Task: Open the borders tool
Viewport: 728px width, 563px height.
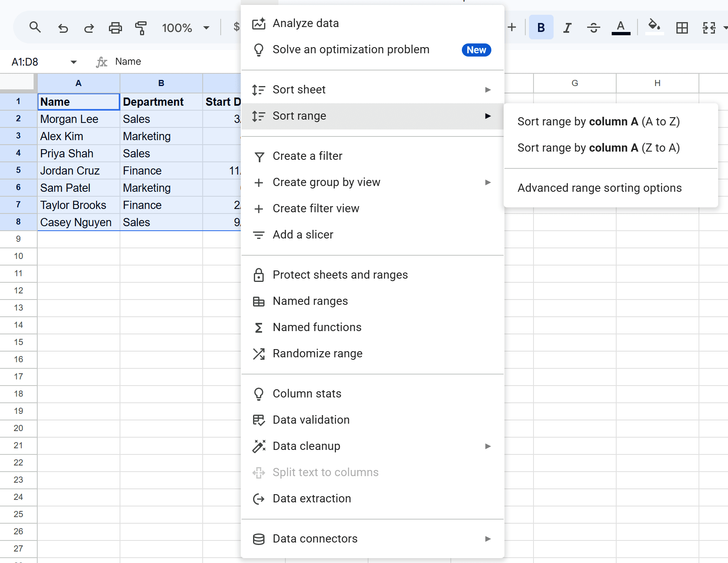Action: (x=682, y=28)
